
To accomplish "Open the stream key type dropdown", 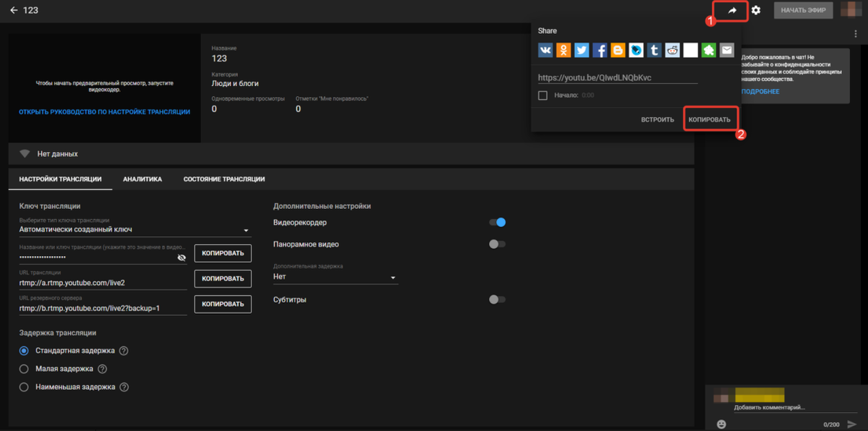I will click(135, 230).
